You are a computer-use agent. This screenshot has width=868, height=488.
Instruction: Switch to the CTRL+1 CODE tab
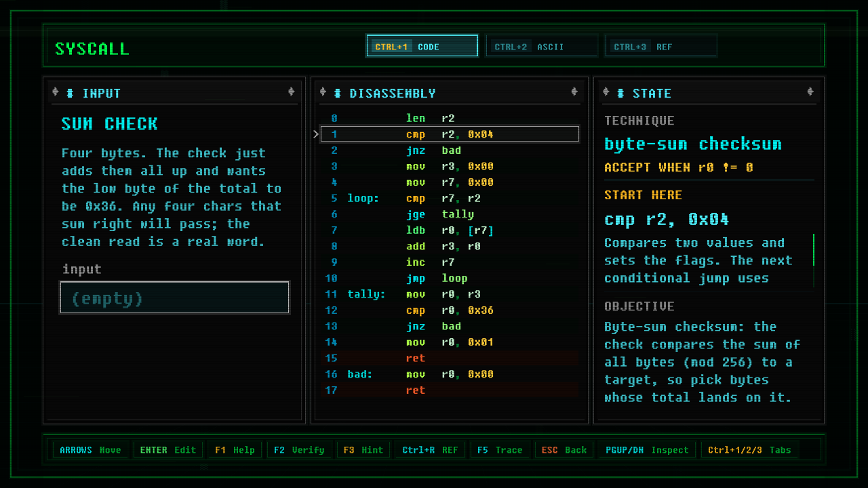[422, 46]
